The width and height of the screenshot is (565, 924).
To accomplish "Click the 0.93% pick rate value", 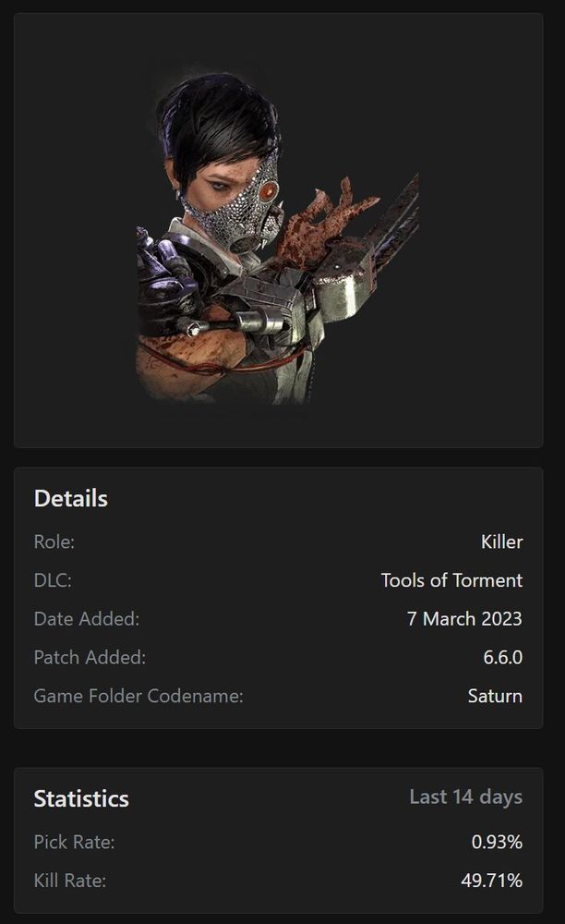I will click(497, 842).
